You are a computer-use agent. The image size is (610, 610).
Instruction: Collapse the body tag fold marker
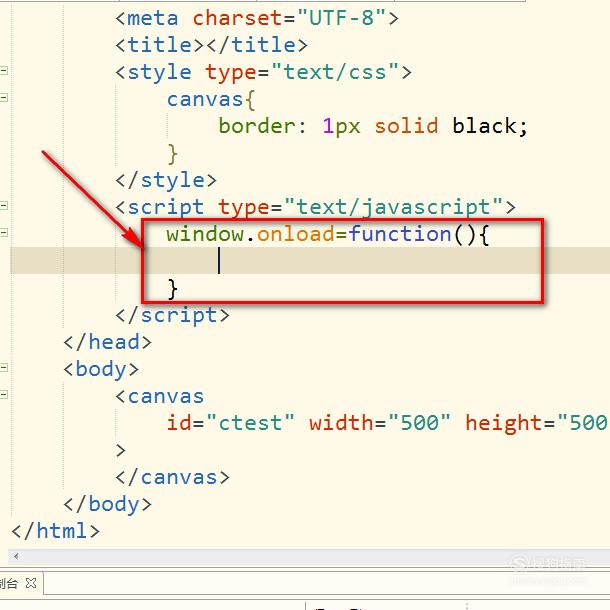pyautogui.click(x=4, y=368)
